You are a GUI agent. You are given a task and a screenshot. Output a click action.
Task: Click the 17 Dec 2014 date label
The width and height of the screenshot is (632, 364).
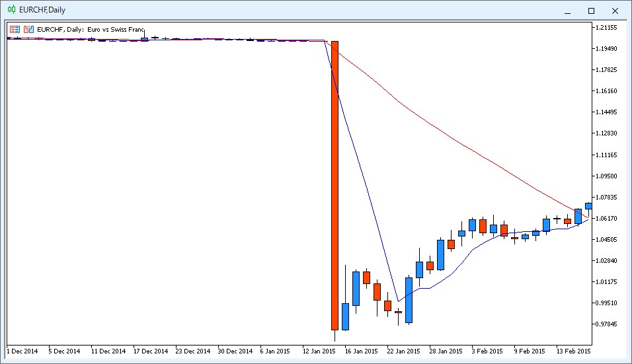(151, 351)
